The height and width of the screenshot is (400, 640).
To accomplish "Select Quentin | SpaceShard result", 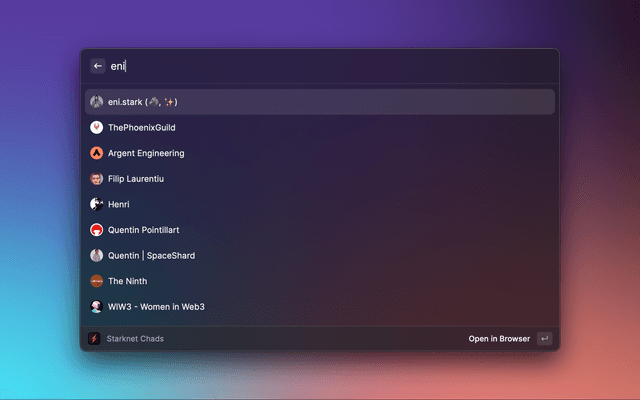I will pyautogui.click(x=320, y=256).
